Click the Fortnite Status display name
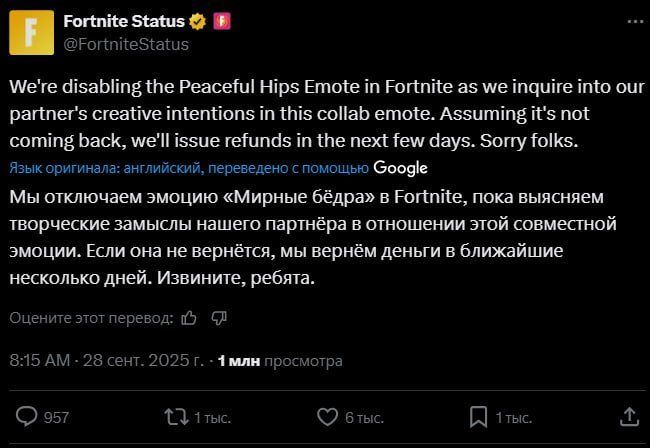The image size is (650, 448). [126, 22]
